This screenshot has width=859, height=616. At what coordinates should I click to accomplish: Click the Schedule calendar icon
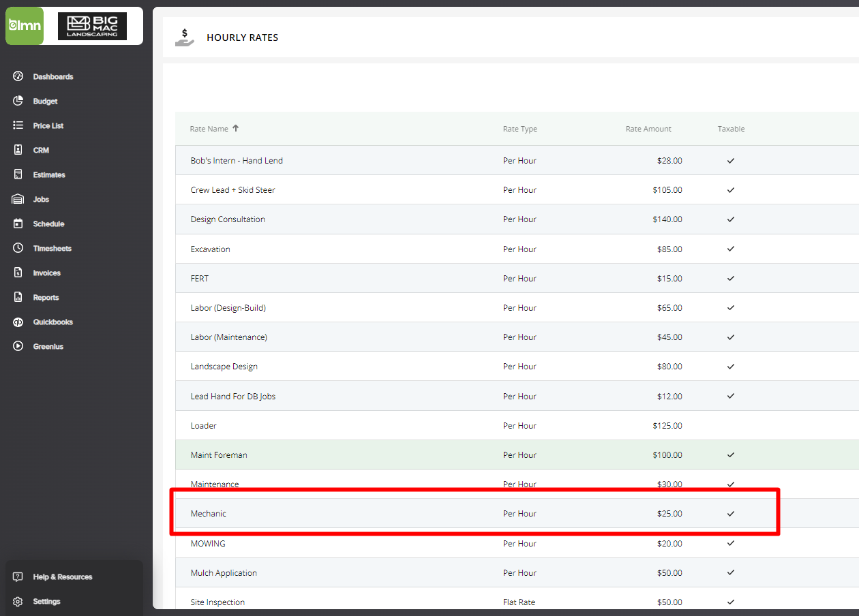pos(18,224)
